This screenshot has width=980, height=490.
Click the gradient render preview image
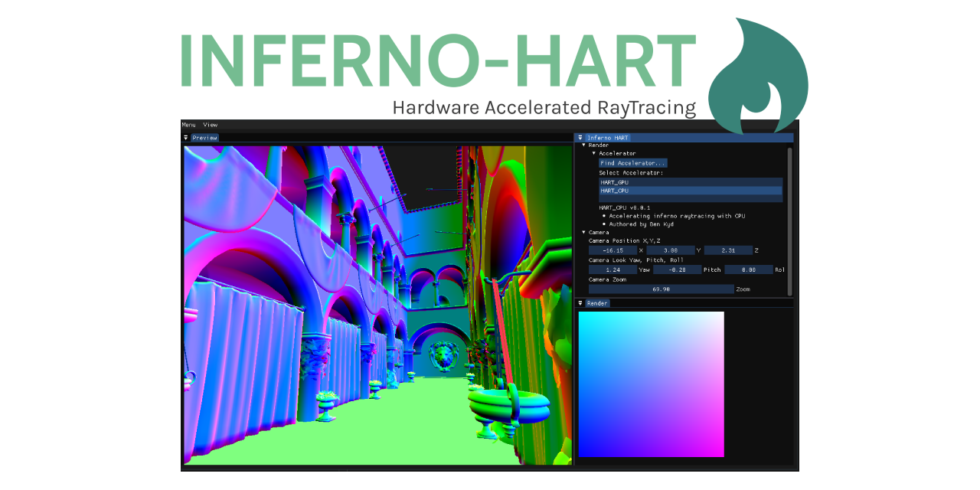(x=651, y=383)
